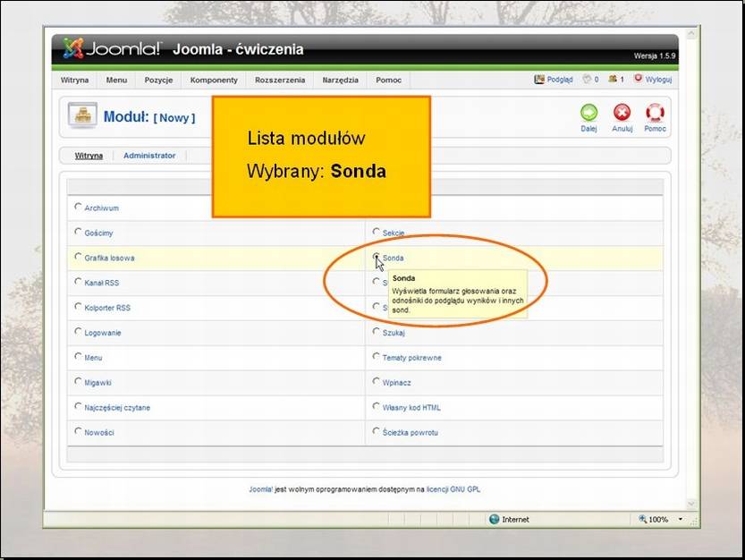Click the Podgląd preview icon
The height and width of the screenshot is (560, 745).
[x=538, y=80]
